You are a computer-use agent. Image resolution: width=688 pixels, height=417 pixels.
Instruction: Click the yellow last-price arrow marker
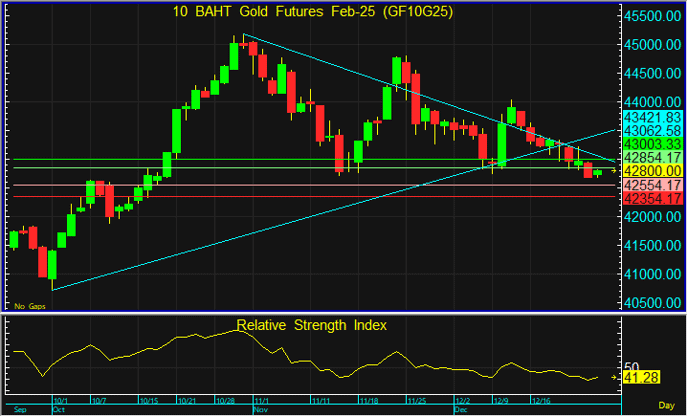pos(613,171)
